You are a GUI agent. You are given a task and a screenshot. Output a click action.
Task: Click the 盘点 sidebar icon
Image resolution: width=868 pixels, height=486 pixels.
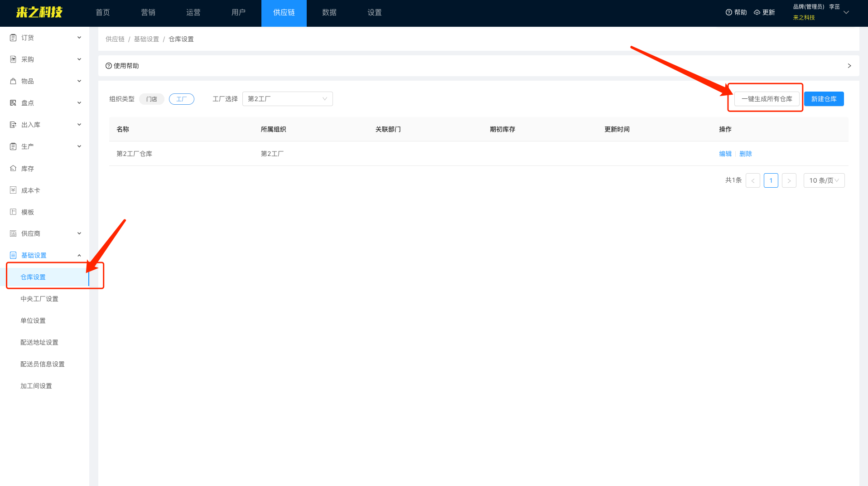13,103
